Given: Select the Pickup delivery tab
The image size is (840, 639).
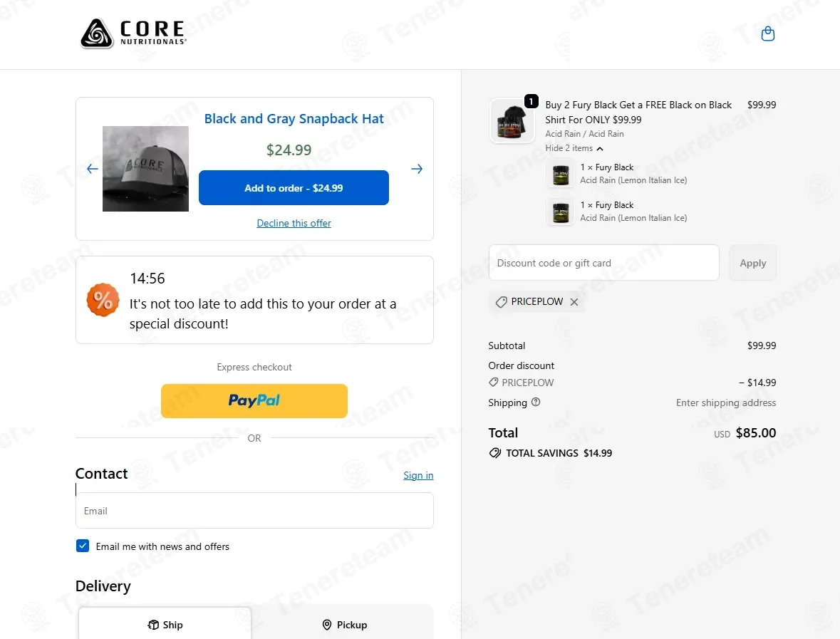Looking at the screenshot, I should tap(344, 625).
